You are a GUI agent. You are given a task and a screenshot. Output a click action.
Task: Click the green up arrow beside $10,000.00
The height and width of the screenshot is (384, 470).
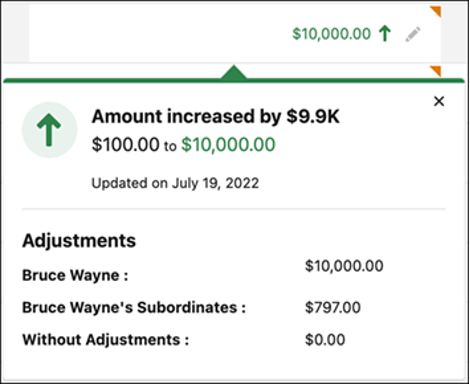(385, 34)
